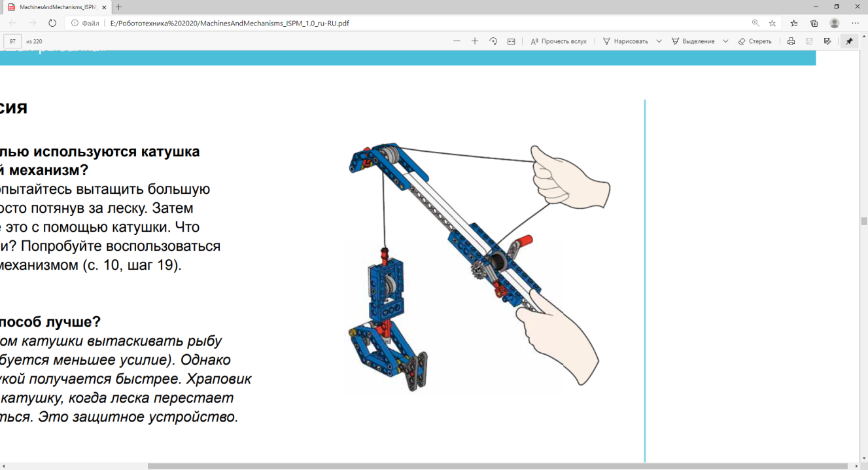Select the Нарисовать drawing tool
The height and width of the screenshot is (470, 868).
[625, 41]
